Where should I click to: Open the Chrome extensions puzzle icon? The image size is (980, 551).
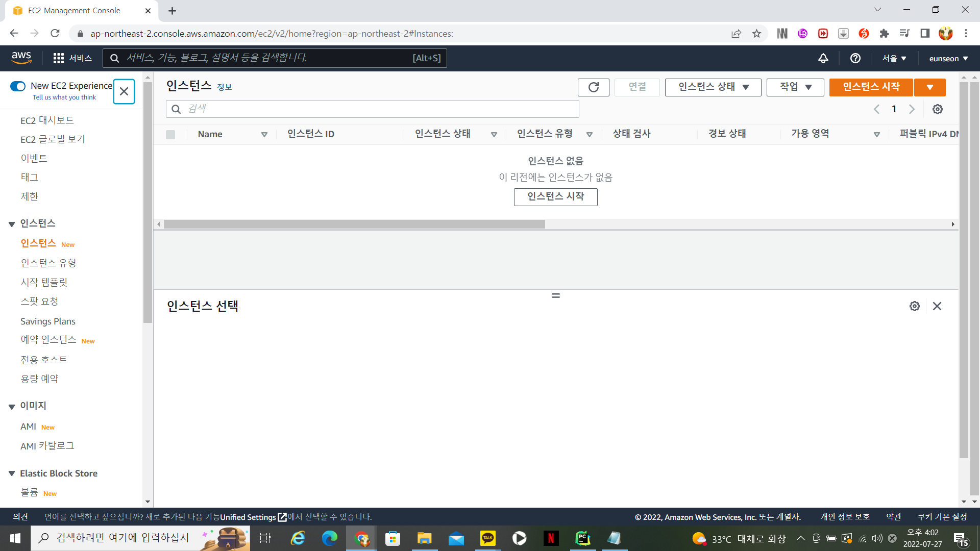point(884,34)
